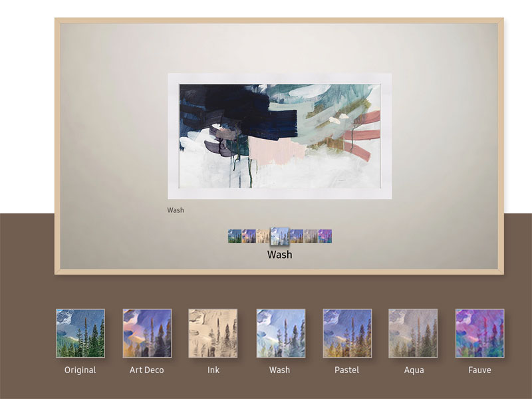Open the abstract painting on the TV screen
The height and width of the screenshot is (399, 532).
tap(280, 136)
